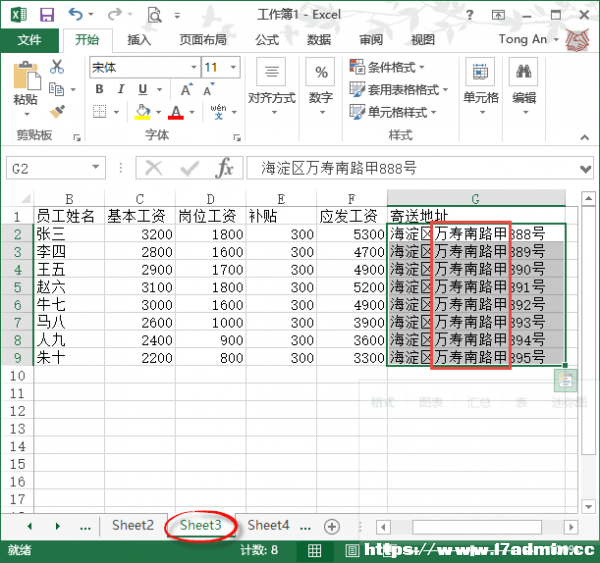This screenshot has height=563, width=600.
Task: Click into the formula bar text
Action: (x=411, y=168)
